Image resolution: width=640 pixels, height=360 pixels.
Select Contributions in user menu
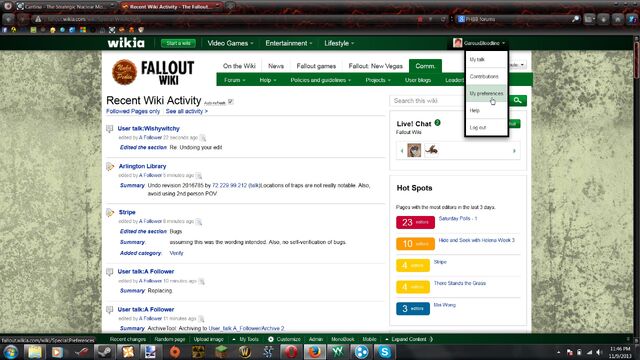[486, 76]
